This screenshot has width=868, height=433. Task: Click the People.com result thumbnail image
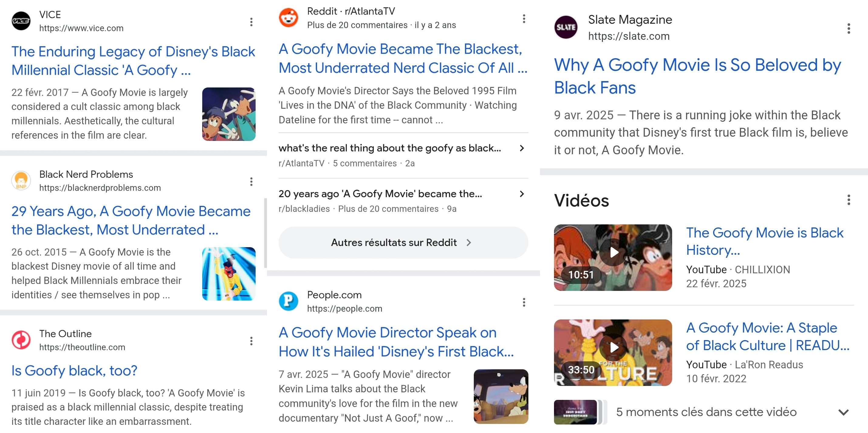[501, 396]
